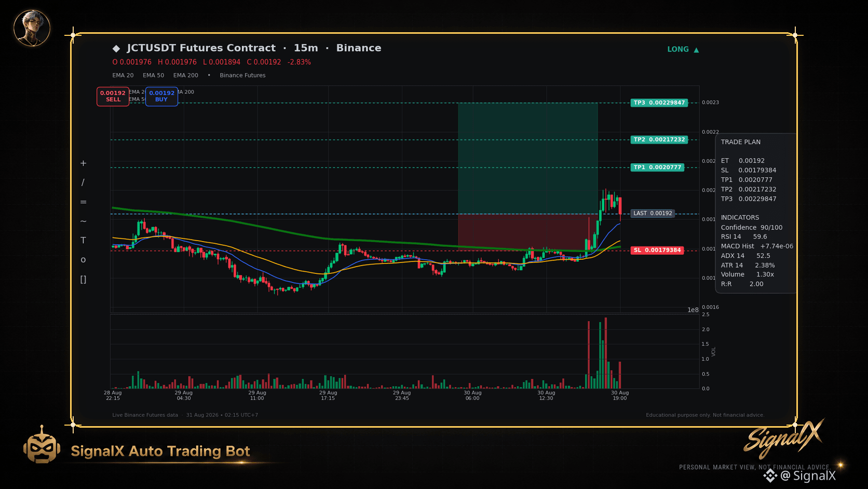The height and width of the screenshot is (489, 868).
Task: Click the ET 0.00192 entry row
Action: [743, 161]
